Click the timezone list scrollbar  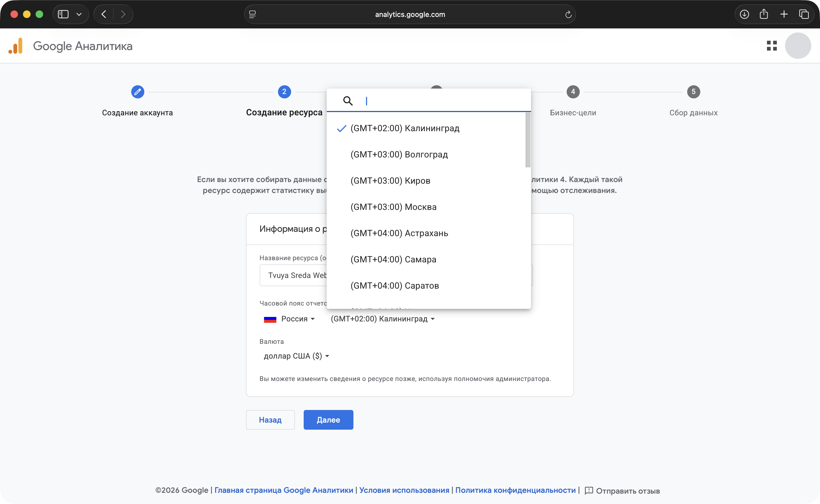click(x=528, y=140)
